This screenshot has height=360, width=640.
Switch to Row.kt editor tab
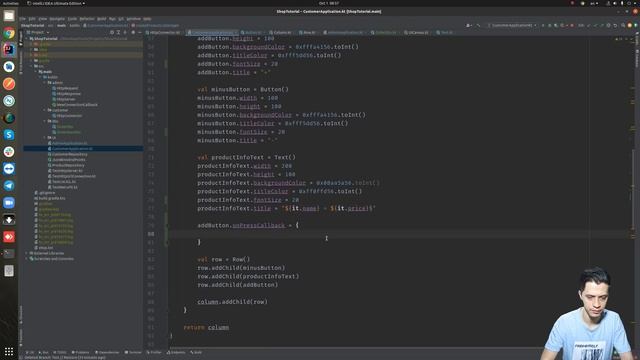pos(308,32)
